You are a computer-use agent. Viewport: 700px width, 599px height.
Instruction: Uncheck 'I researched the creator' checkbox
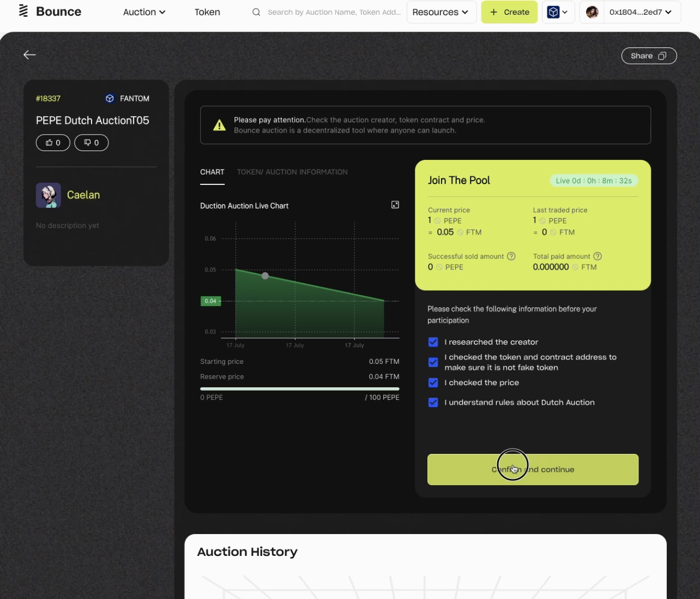click(x=433, y=342)
